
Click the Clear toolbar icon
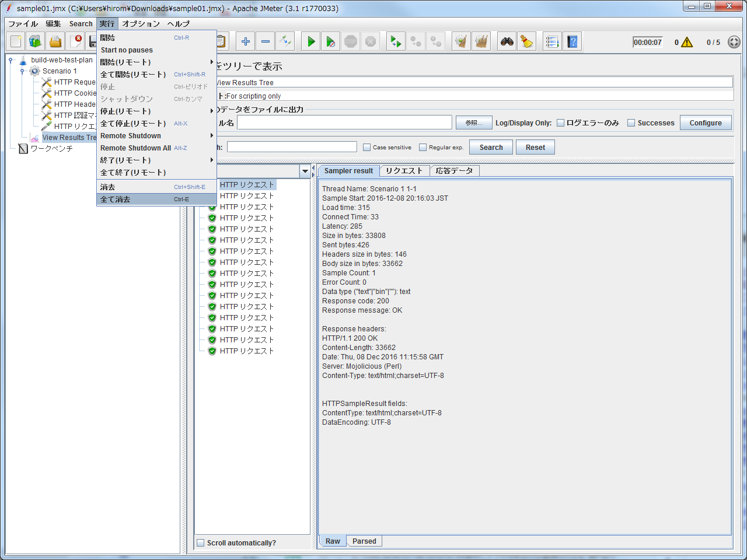462,41
